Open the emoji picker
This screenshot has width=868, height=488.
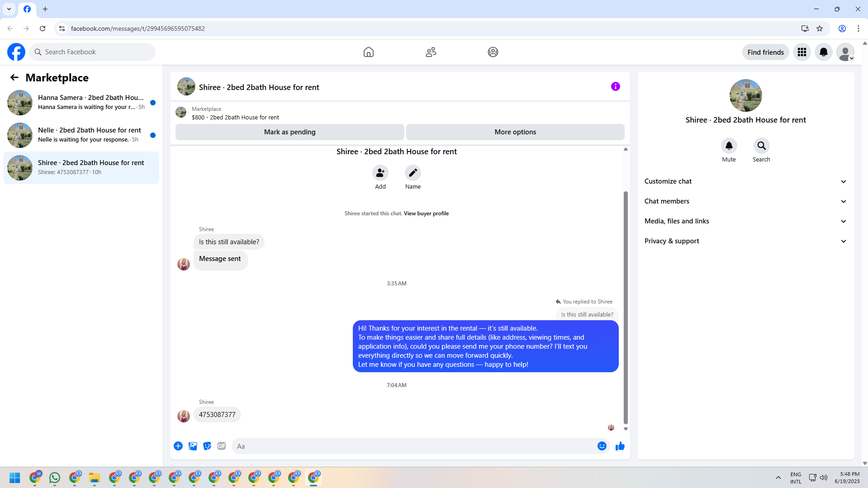tap(602, 446)
